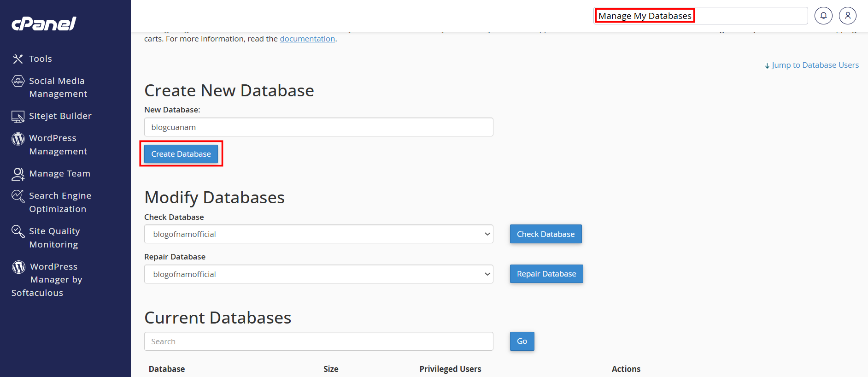Click the Social Media Management icon
The height and width of the screenshot is (377, 868).
point(18,81)
